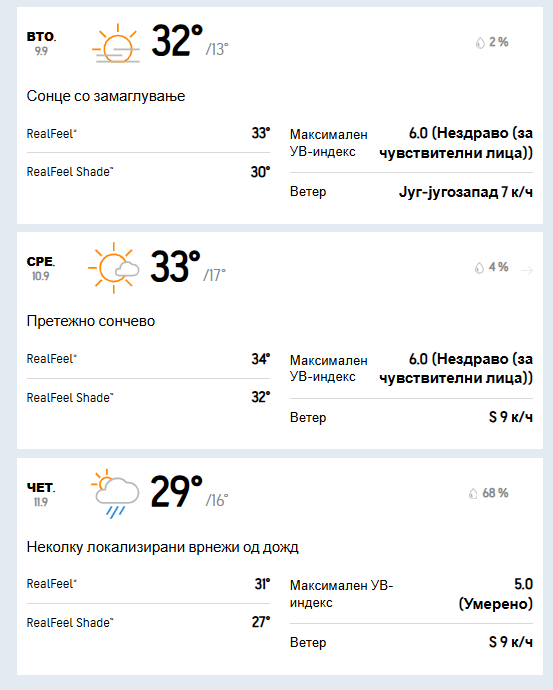Open the ЧЕТ. 11.9 day label
Viewport: 553px width, 690px height.
[x=40, y=494]
